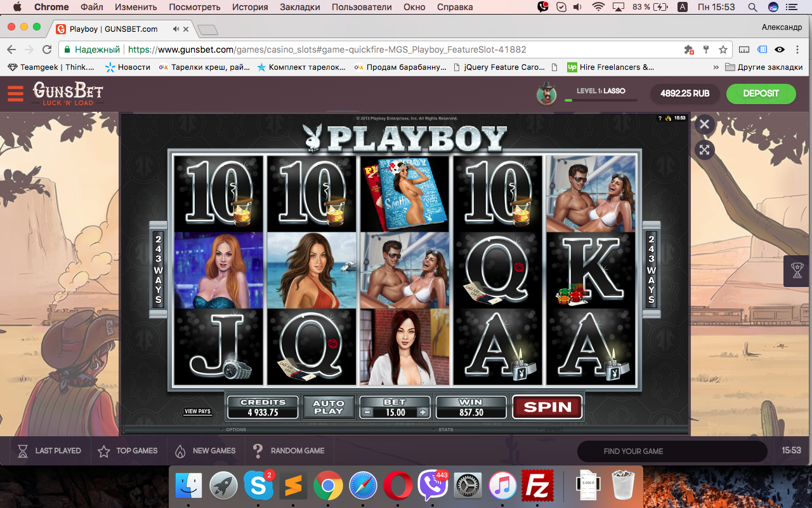
Task: Click the GunsBet Luck 'N' Load logo
Action: tap(68, 93)
